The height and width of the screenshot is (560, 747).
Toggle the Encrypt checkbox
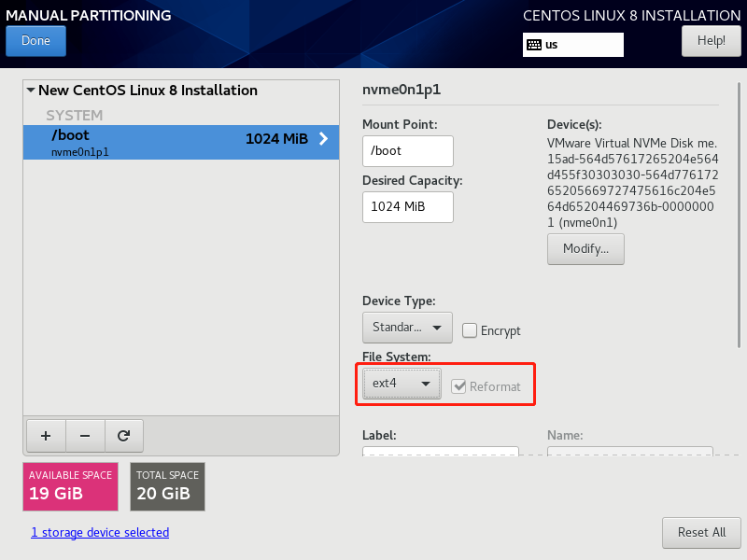[470, 330]
